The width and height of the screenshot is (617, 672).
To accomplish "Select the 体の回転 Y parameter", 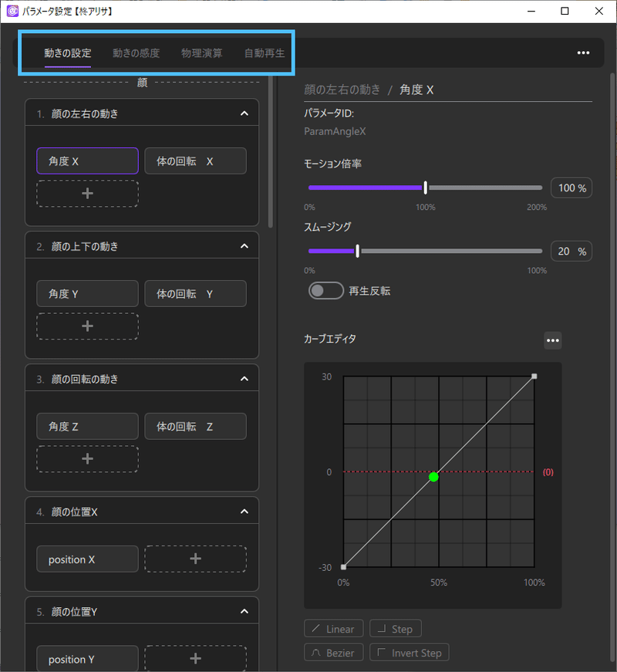I will [x=195, y=294].
